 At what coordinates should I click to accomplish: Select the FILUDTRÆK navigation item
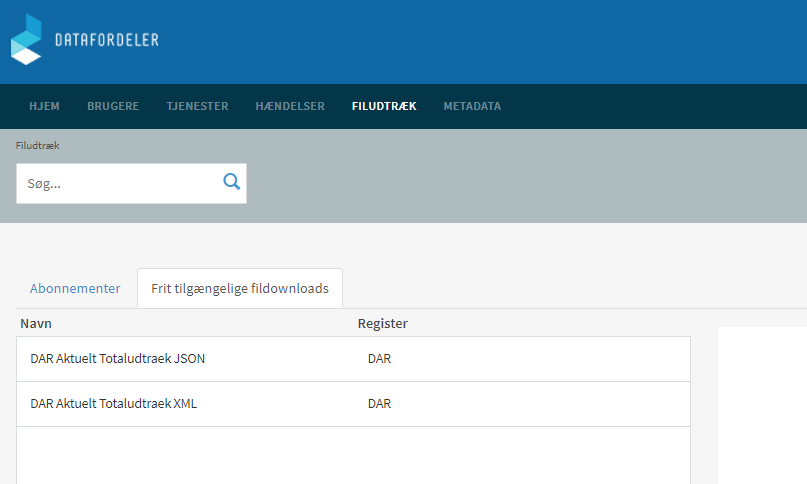(x=384, y=106)
